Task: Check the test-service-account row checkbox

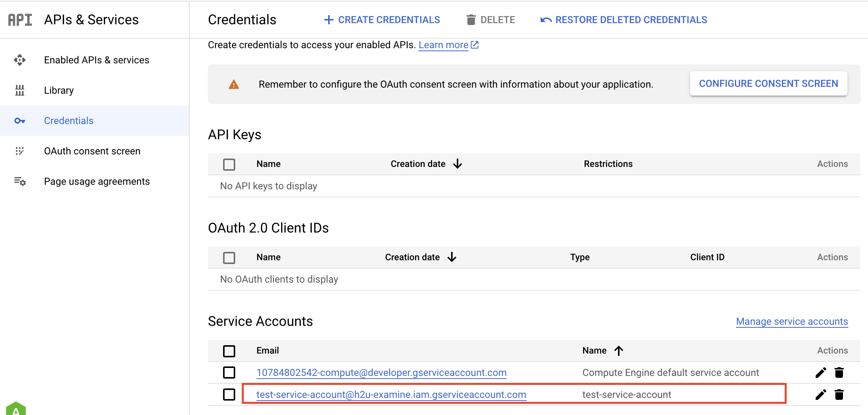Action: click(229, 395)
